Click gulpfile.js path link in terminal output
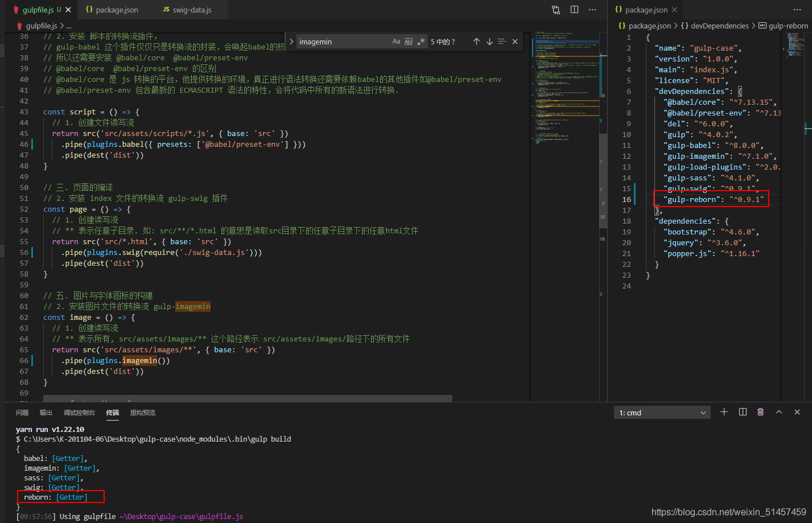The image size is (812, 523). pyautogui.click(x=181, y=516)
